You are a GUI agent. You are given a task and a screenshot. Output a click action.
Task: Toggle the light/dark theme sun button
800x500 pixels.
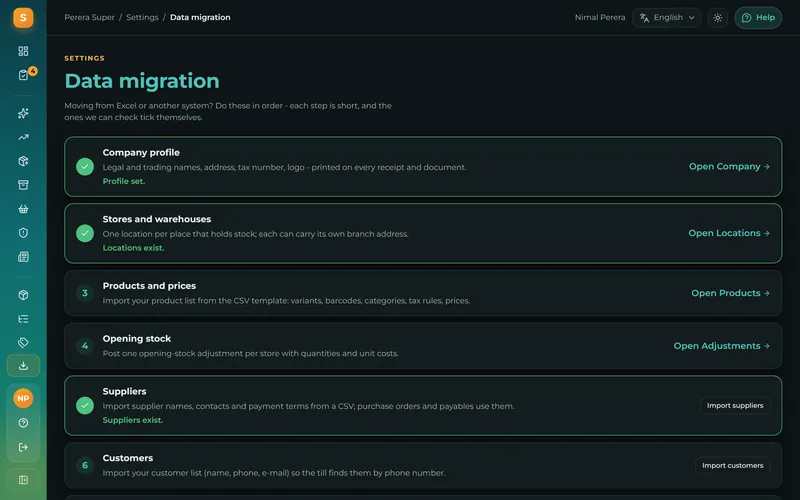tap(717, 18)
